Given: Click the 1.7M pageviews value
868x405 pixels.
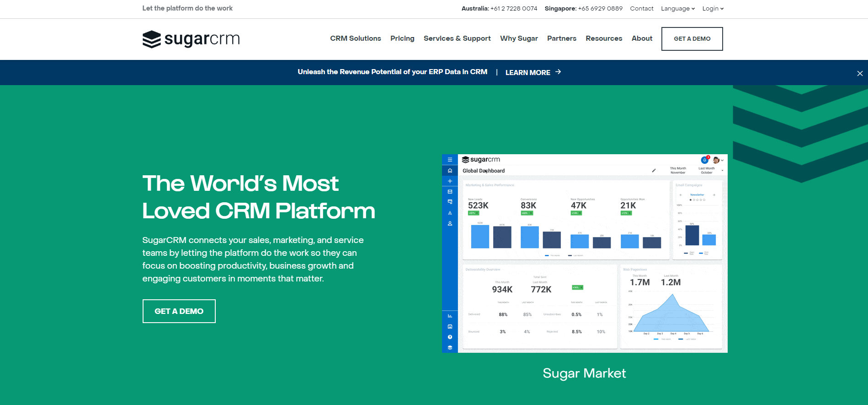Looking at the screenshot, I should [640, 282].
